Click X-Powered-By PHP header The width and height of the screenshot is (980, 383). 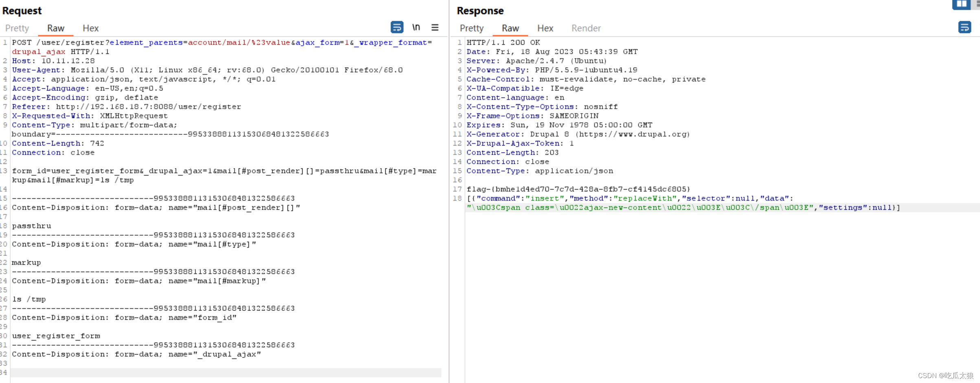point(552,70)
